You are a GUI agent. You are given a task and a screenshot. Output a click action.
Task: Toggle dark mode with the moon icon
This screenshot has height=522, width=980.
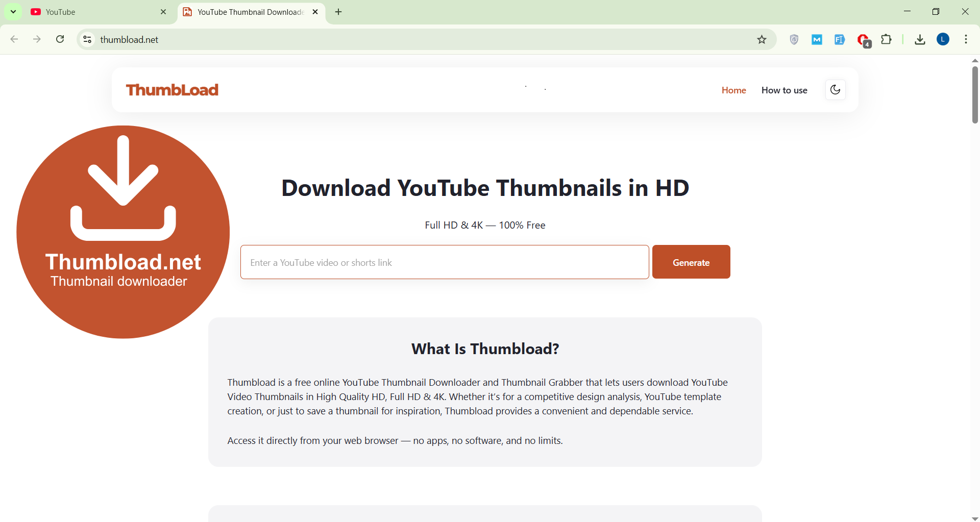tap(835, 90)
